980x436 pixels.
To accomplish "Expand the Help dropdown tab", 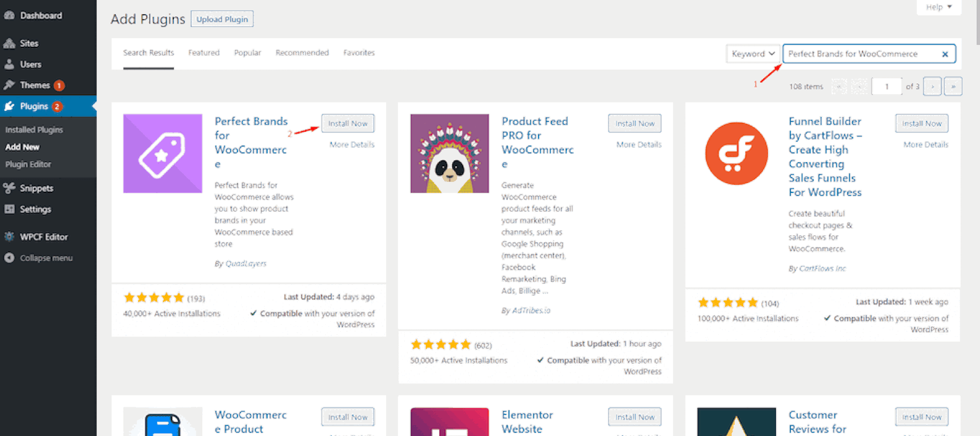I will pyautogui.click(x=938, y=7).
